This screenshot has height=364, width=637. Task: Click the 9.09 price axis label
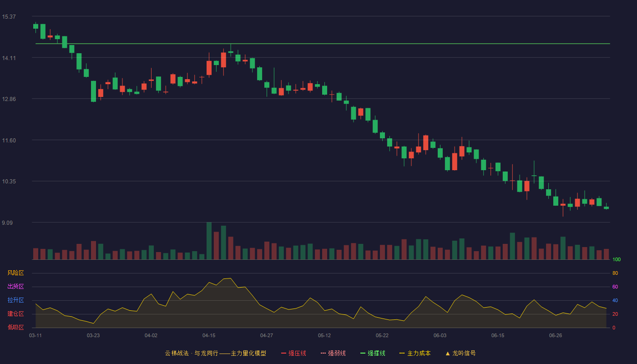(7, 223)
